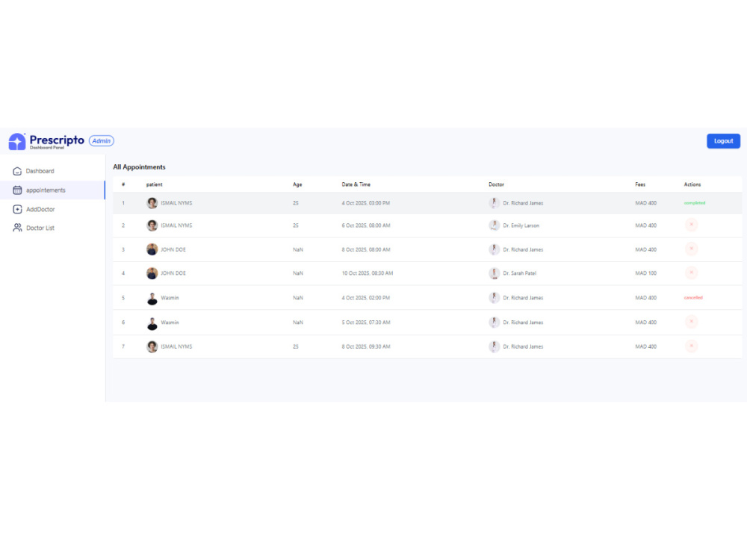
Task: Cancel the 8 Oct 2025 08:00 AM appointment
Action: (691, 249)
